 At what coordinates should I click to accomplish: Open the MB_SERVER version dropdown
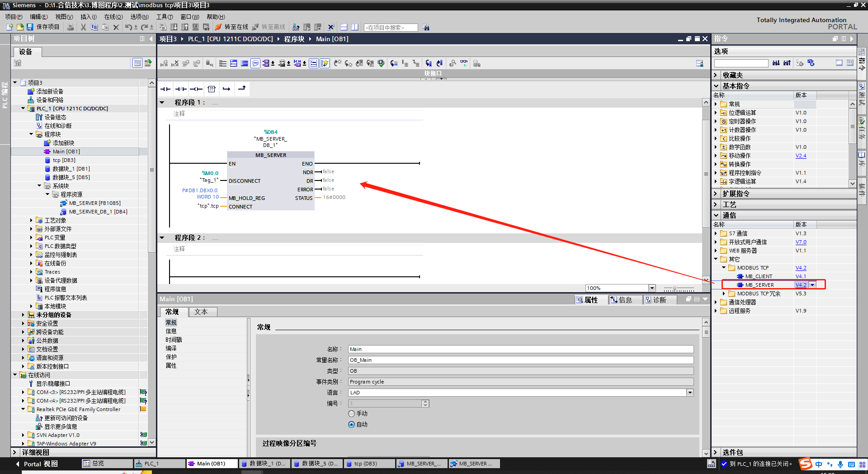(x=812, y=285)
